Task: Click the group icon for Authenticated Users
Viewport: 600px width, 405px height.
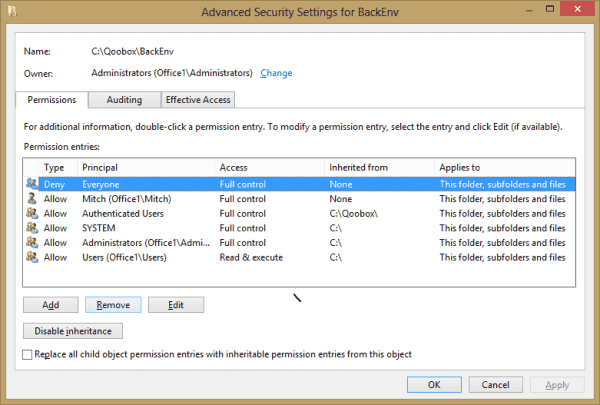Action: point(32,213)
